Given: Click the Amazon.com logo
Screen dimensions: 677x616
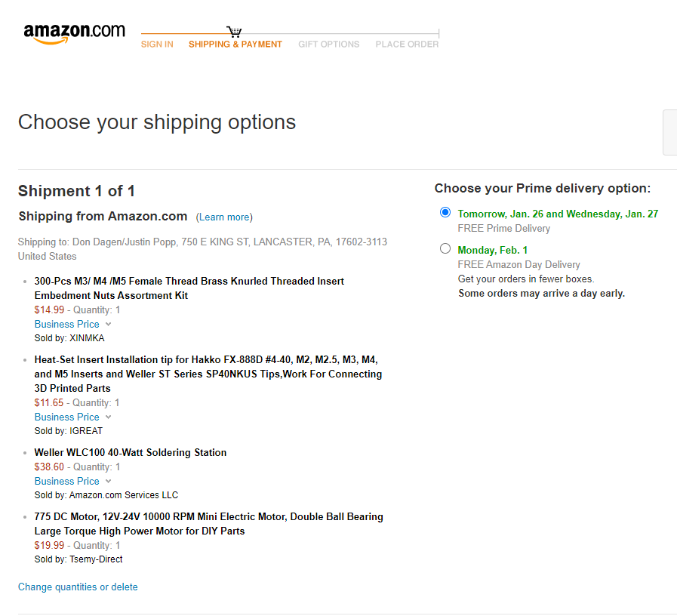Looking at the screenshot, I should point(74,33).
